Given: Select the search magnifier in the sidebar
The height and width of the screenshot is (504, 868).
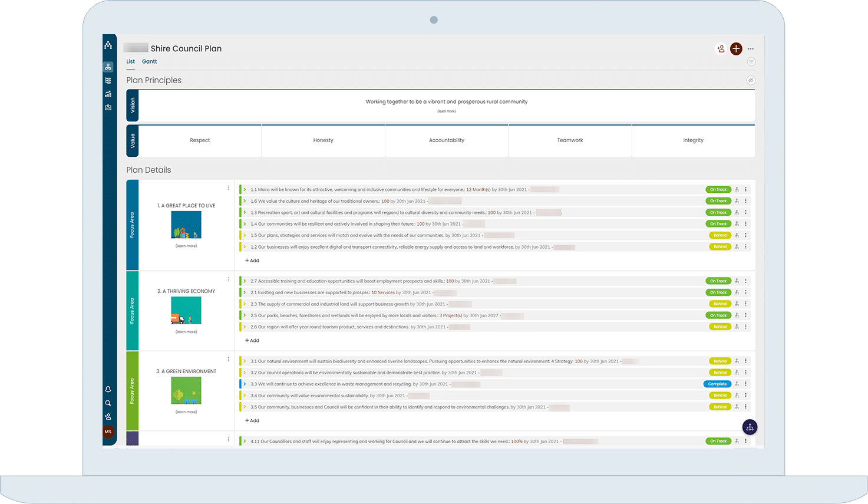Looking at the screenshot, I should click(x=108, y=403).
